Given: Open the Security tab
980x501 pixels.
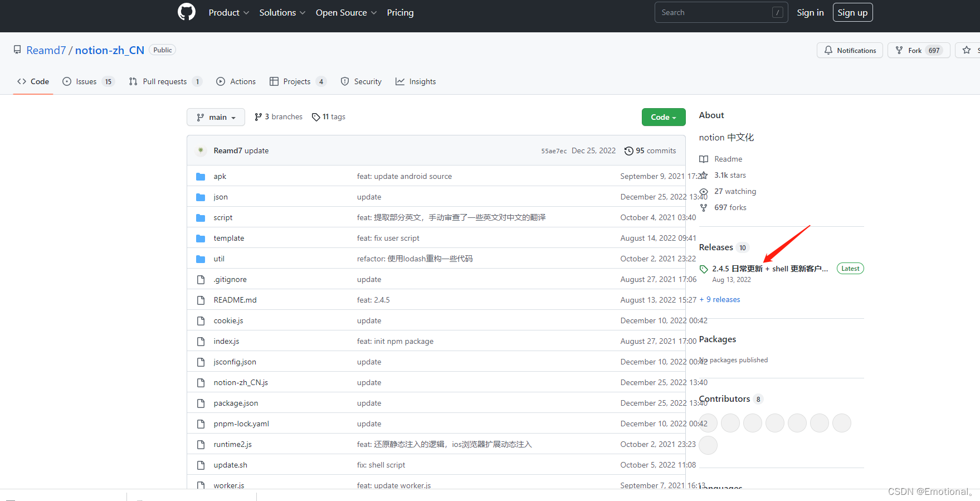Looking at the screenshot, I should 361,81.
